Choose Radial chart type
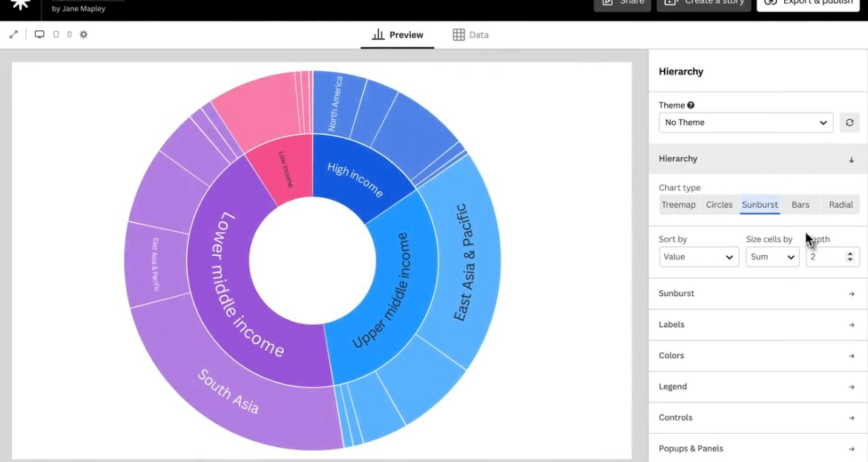The image size is (868, 462). [841, 205]
